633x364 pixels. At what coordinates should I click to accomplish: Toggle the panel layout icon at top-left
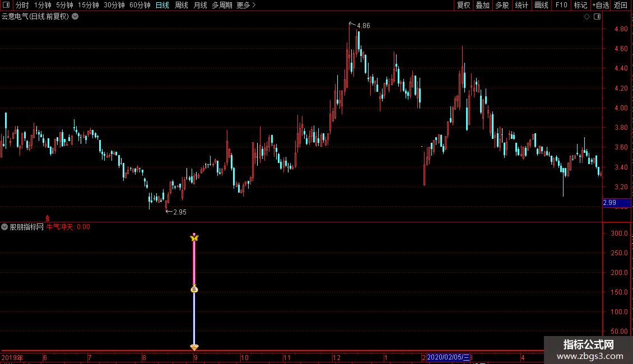coord(6,5)
